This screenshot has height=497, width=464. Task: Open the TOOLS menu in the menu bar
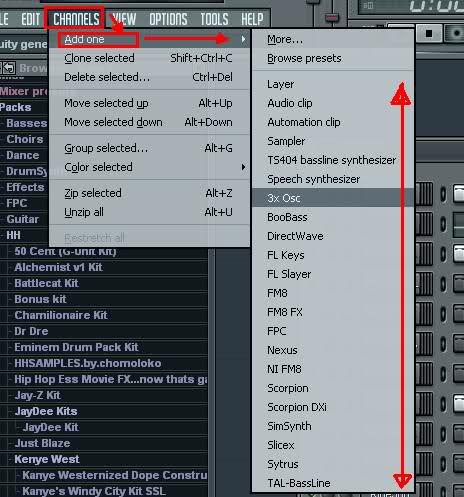[214, 19]
